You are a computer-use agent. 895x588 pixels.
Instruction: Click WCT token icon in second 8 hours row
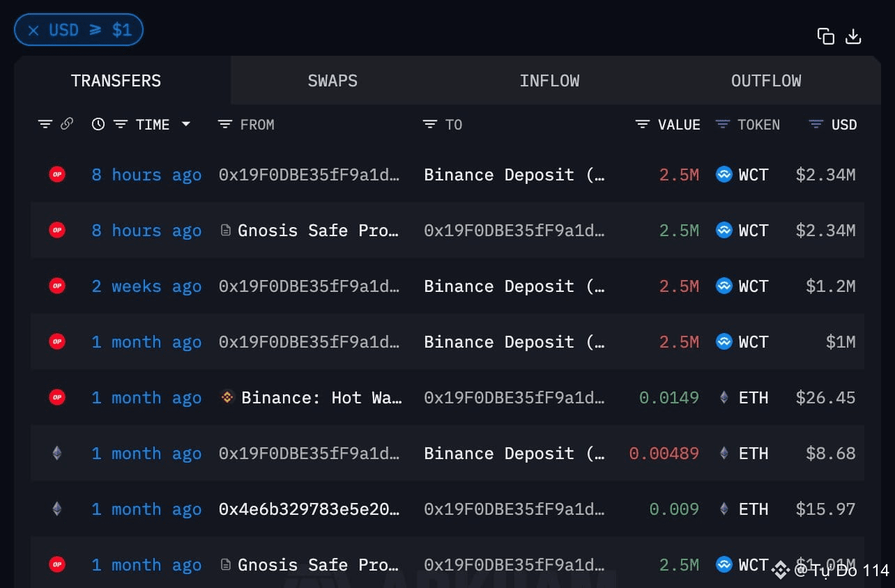[724, 230]
